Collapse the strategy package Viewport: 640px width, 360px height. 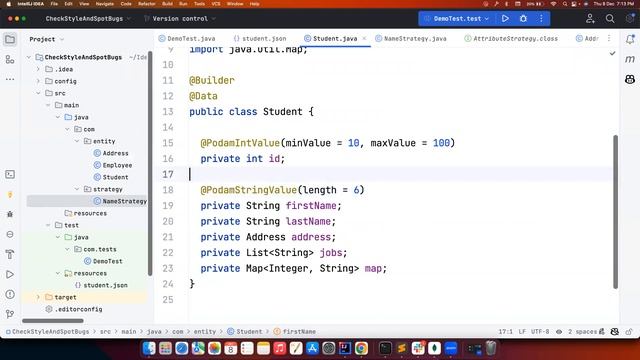77,189
